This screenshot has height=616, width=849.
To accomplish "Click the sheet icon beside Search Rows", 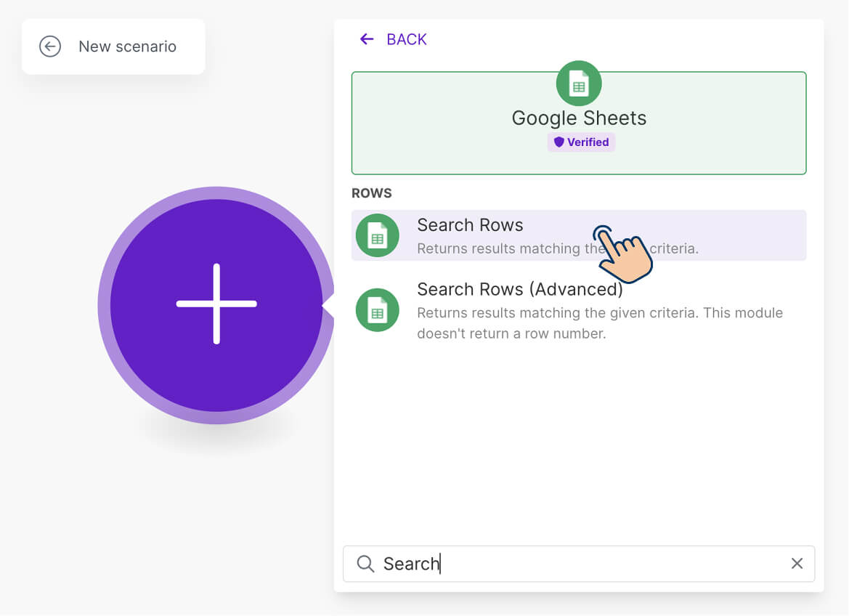I will pos(378,235).
